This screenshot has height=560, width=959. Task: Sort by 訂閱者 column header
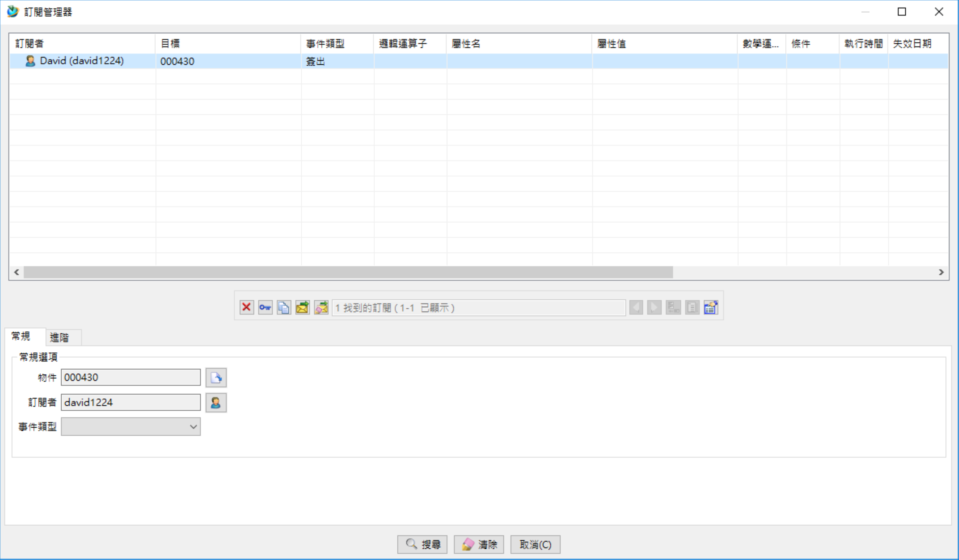82,43
